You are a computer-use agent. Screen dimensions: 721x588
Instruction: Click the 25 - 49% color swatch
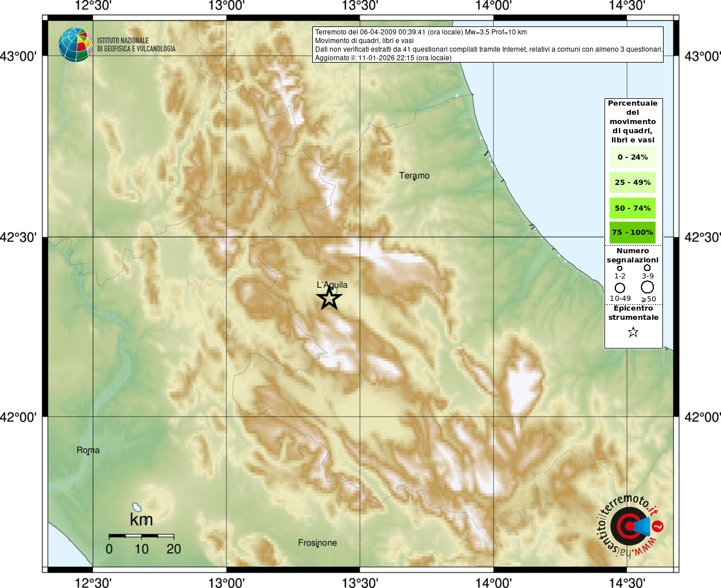click(x=633, y=182)
